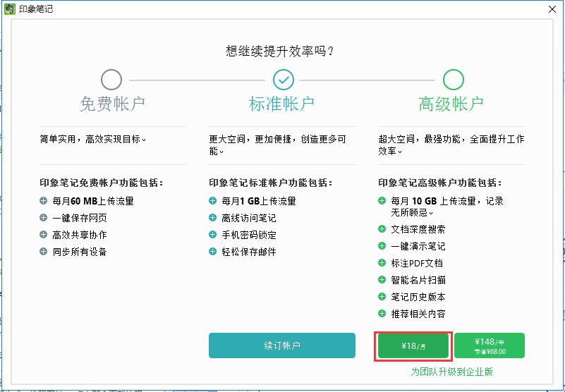Click text 超大空间，最强功能，全面提升工作效率
565x392 pixels.
pyautogui.click(x=451, y=145)
